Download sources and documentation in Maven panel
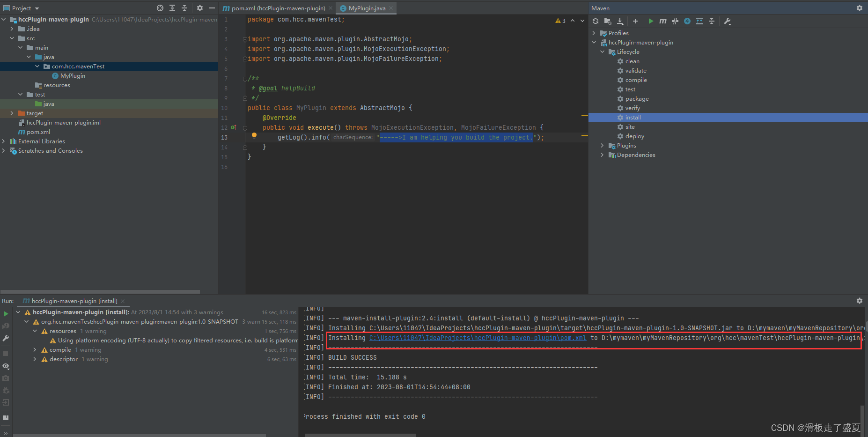Viewport: 868px width, 437px height. [x=621, y=21]
